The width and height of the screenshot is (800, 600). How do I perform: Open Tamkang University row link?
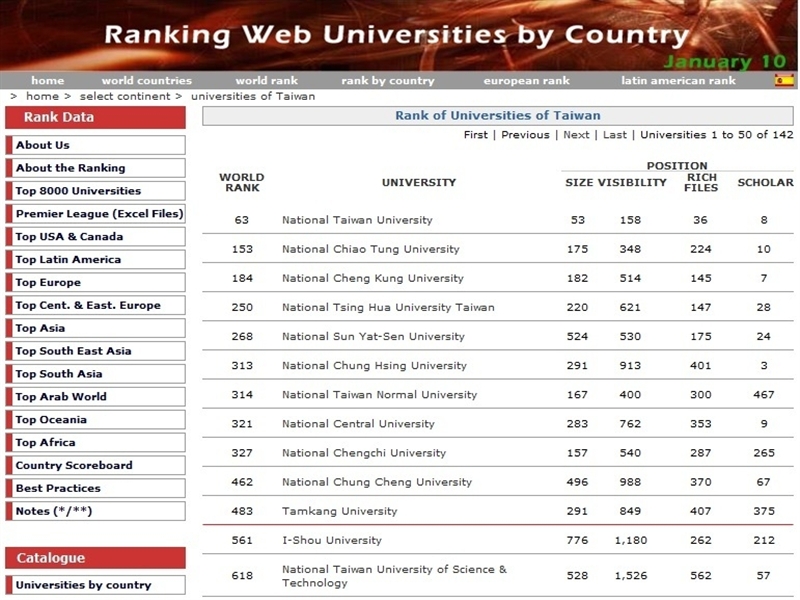pyautogui.click(x=339, y=511)
